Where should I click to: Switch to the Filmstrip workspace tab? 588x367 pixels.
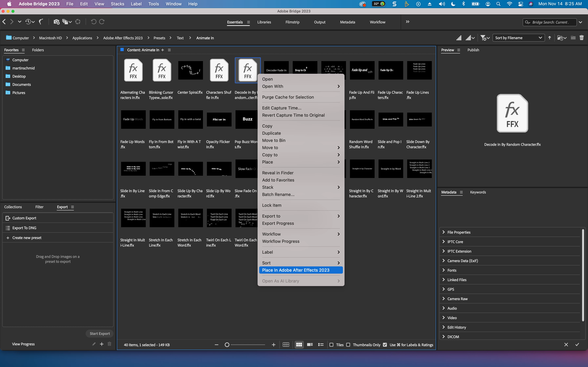(x=292, y=22)
